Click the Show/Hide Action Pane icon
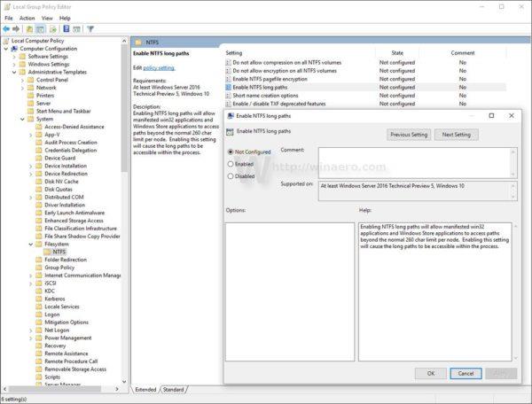532x404 pixels. [x=76, y=29]
